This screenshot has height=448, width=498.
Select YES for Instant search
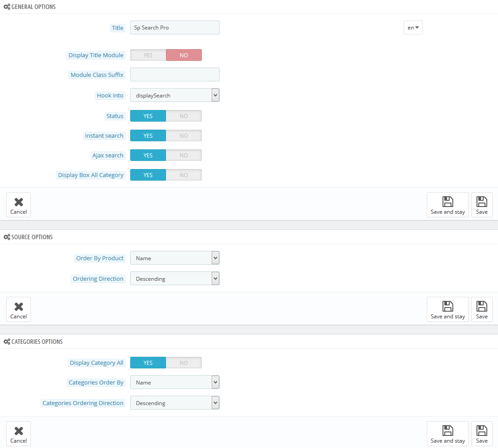click(x=148, y=136)
